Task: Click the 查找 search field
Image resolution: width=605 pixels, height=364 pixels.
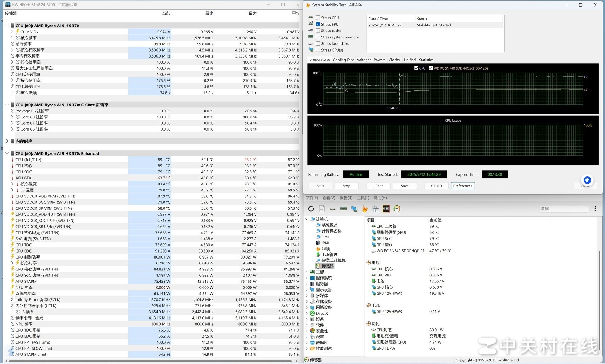Action: [x=564, y=208]
